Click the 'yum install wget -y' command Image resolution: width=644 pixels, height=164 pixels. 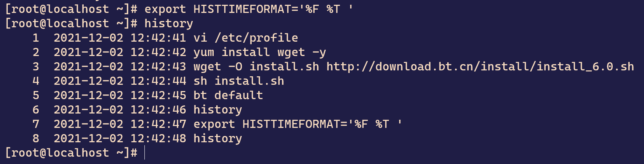(x=260, y=52)
